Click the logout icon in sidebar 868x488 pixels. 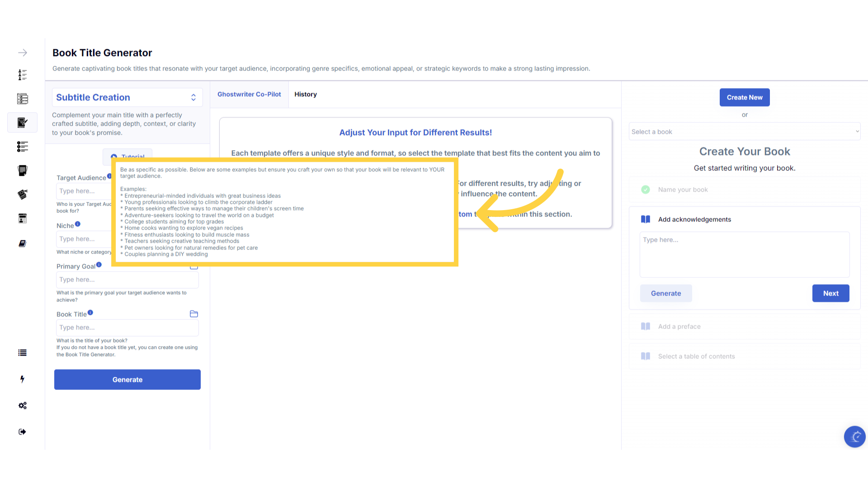pos(22,432)
